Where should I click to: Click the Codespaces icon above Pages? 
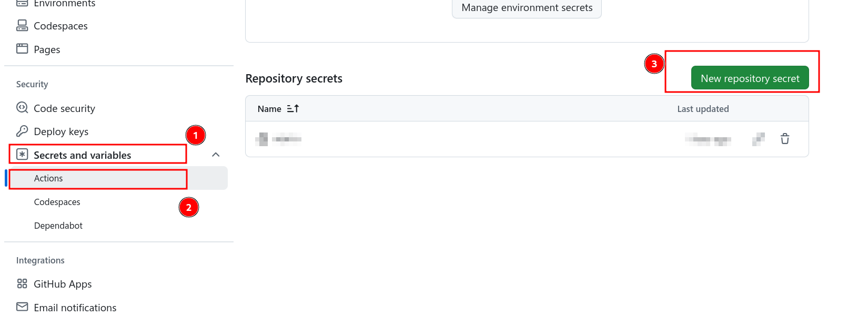pyautogui.click(x=22, y=25)
